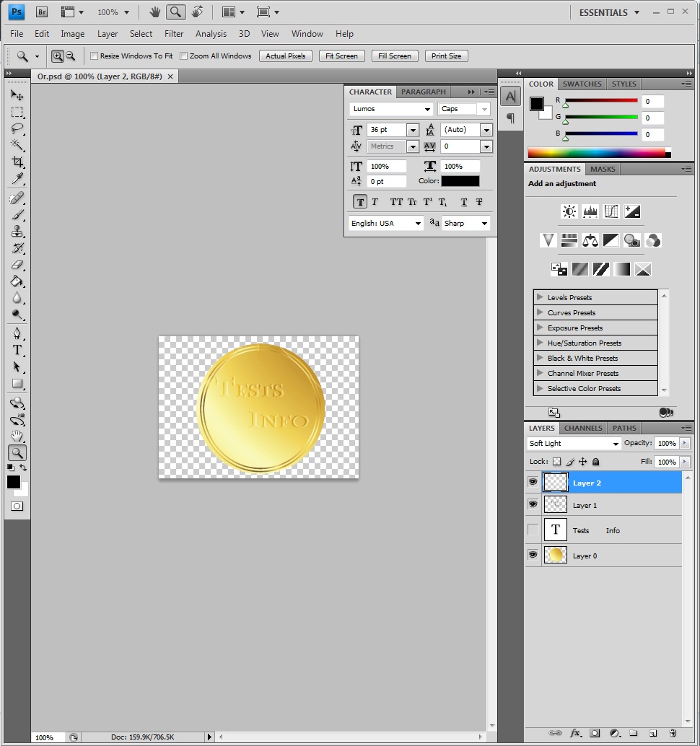
Task: Expand the Levels Presets list
Action: pos(540,297)
